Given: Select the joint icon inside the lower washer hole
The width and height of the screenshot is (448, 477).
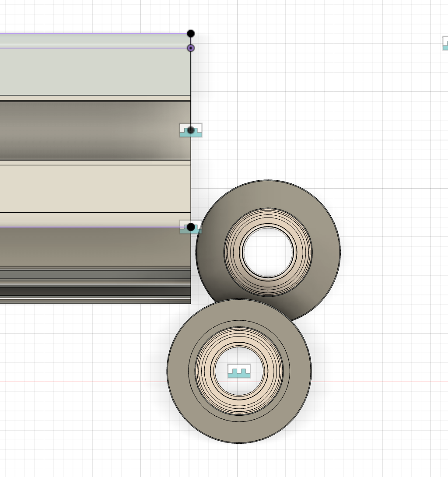Looking at the screenshot, I should click(x=239, y=372).
